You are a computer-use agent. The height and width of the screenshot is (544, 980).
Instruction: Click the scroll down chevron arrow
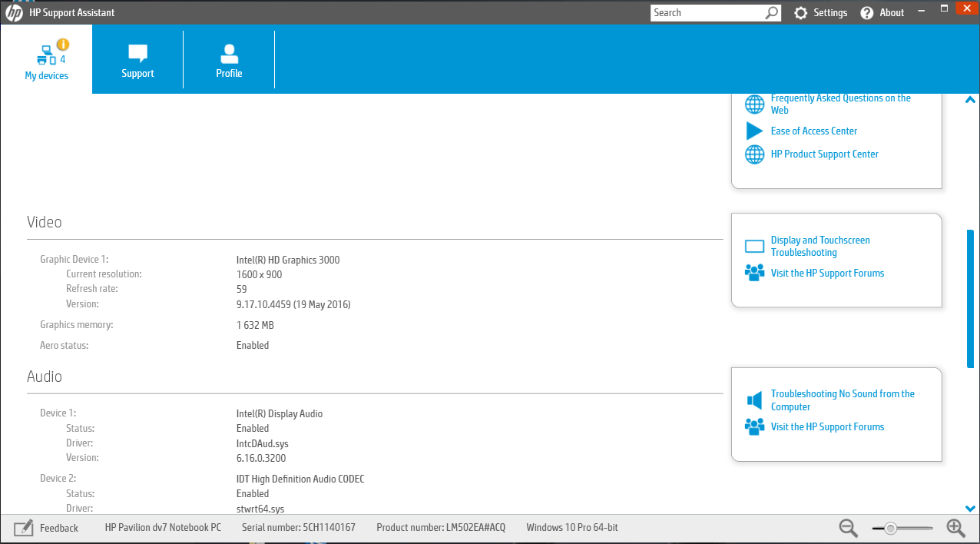coord(970,508)
